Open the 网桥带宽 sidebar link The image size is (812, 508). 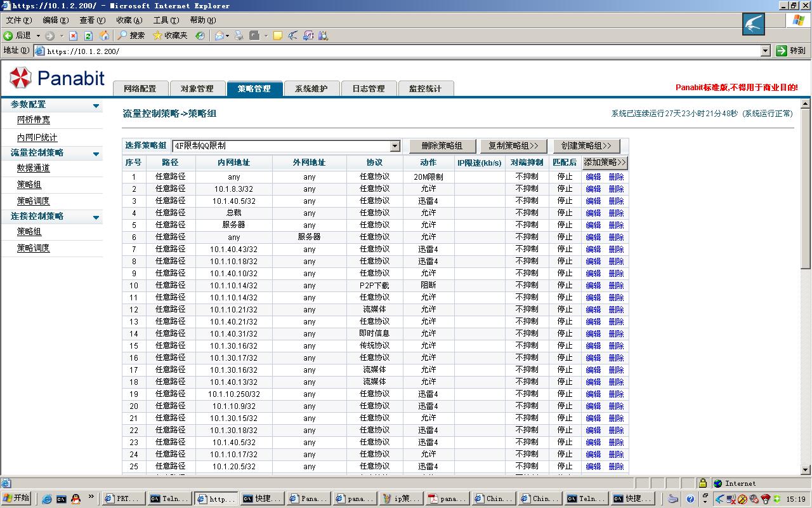tap(34, 120)
